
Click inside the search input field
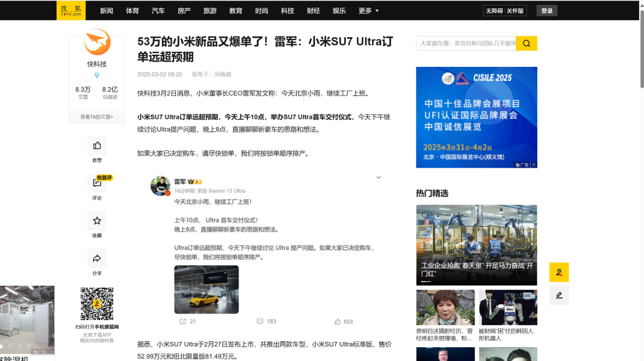point(466,43)
